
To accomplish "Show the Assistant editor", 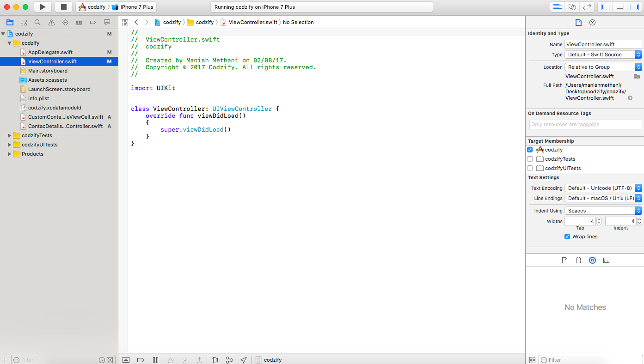I will (x=572, y=7).
